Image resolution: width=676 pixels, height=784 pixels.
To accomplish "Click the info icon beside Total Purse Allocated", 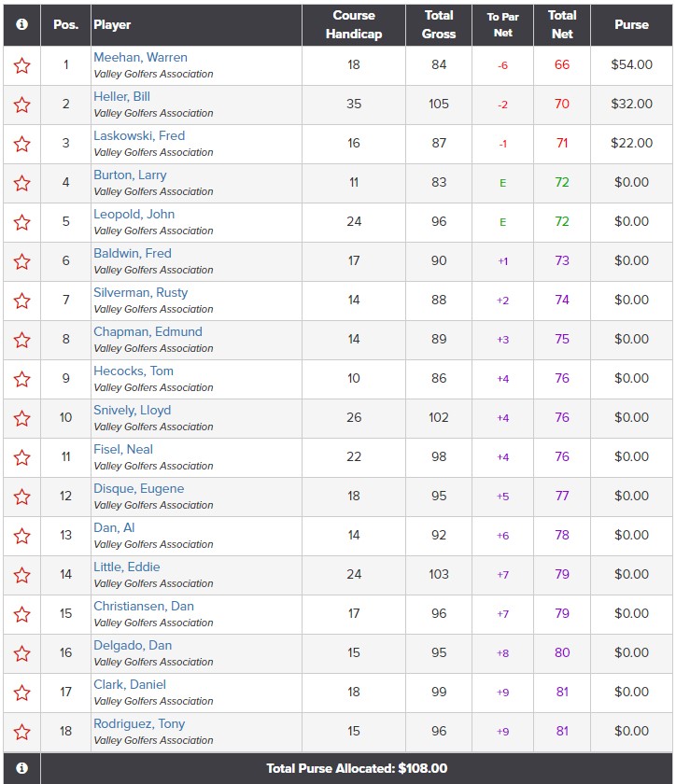I will 21,768.
